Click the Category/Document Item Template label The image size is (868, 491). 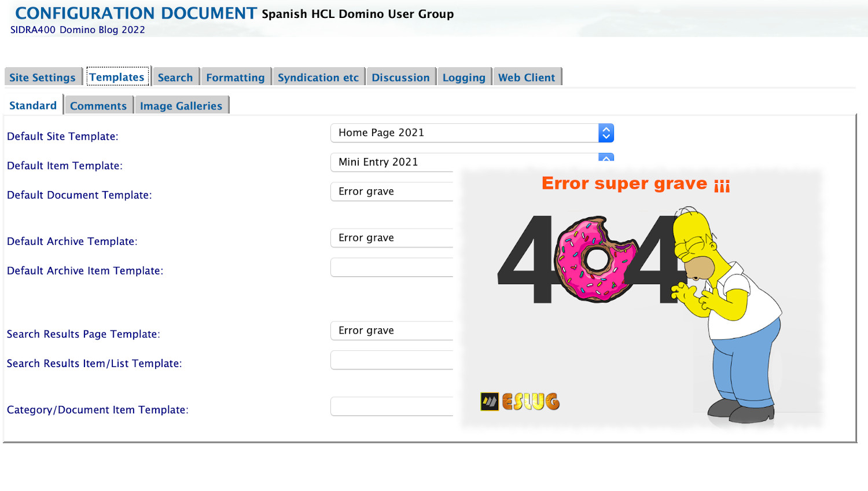[x=98, y=409]
